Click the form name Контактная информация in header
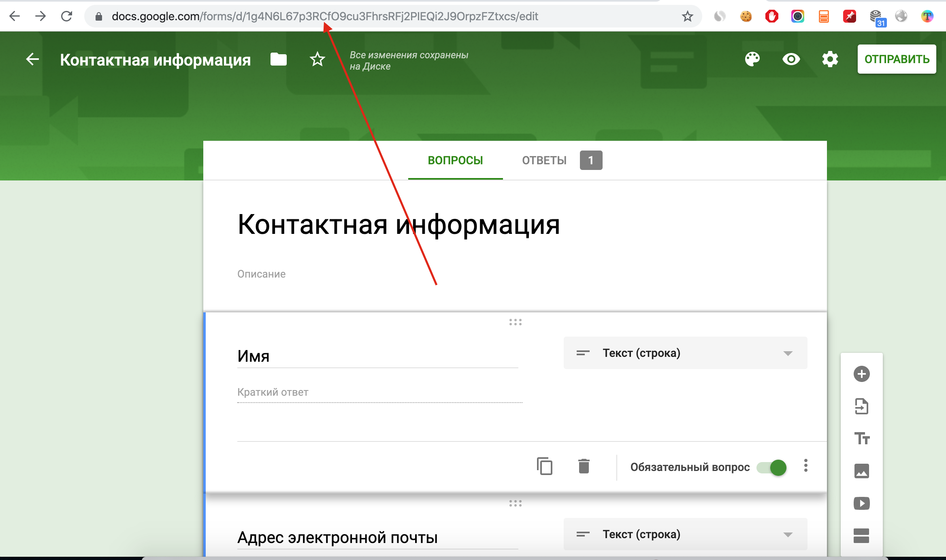 click(x=156, y=60)
